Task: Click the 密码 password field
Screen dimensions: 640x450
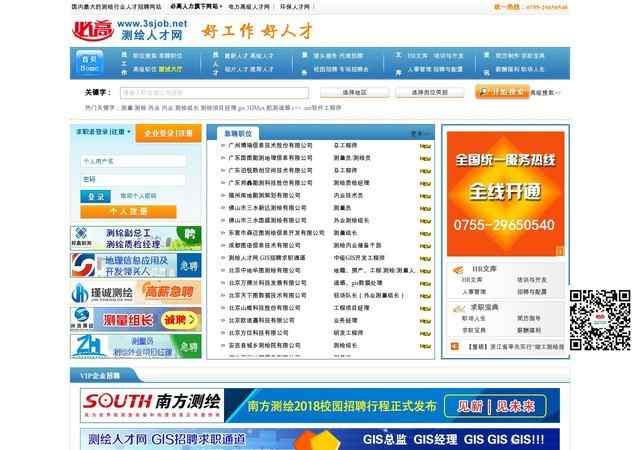Action: (x=133, y=179)
